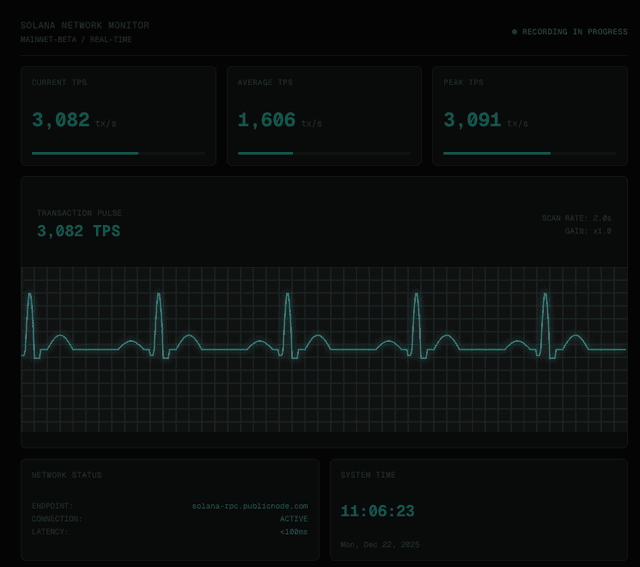Click the 'Mon, Dec 22, 2025' date
The width and height of the screenshot is (640, 567).
[x=380, y=545]
